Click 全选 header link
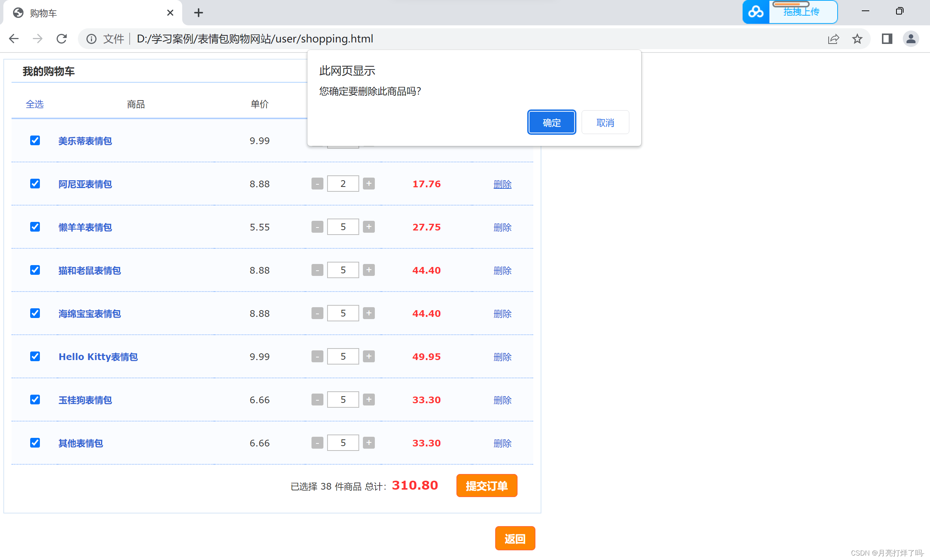The image size is (930, 560). [35, 104]
